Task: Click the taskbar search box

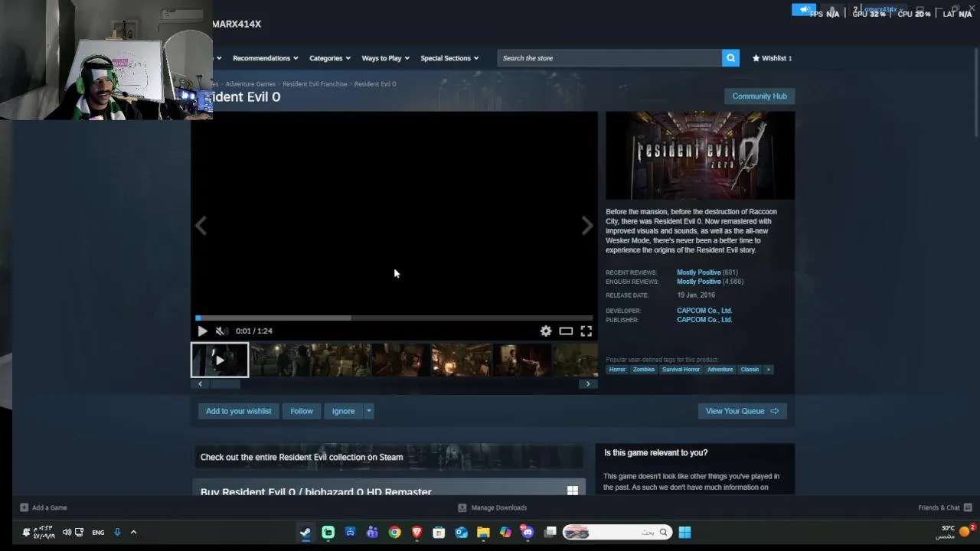Action: (x=617, y=533)
